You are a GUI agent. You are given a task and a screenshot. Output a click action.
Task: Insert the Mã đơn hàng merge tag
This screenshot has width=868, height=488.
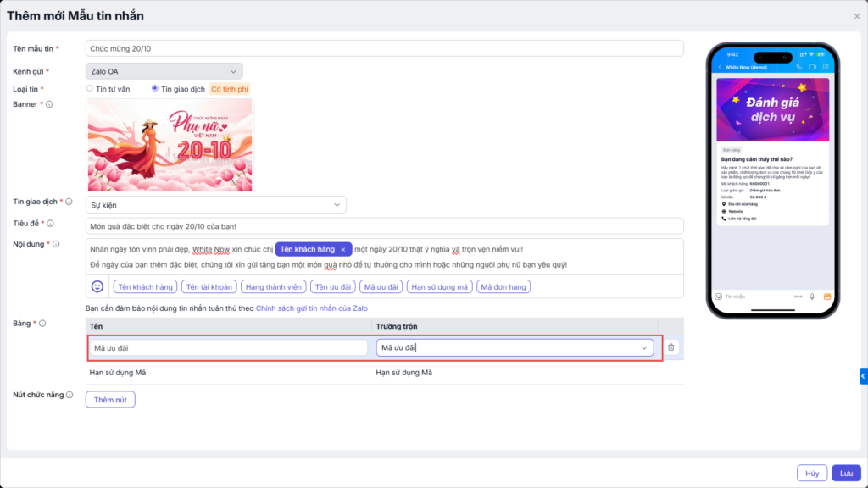coord(504,286)
